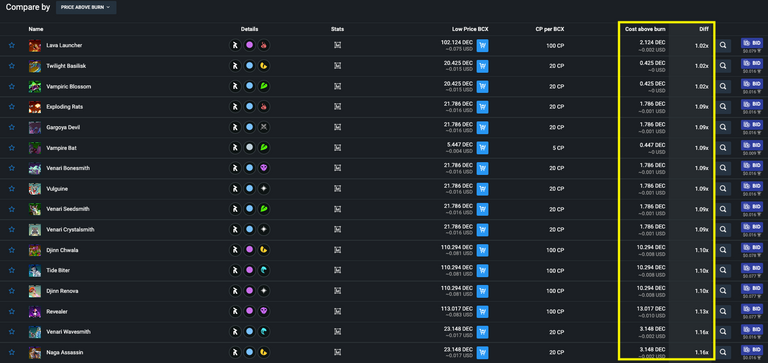Image resolution: width=768 pixels, height=363 pixels.
Task: Open the Venari Wavesmith name link
Action: pos(69,332)
